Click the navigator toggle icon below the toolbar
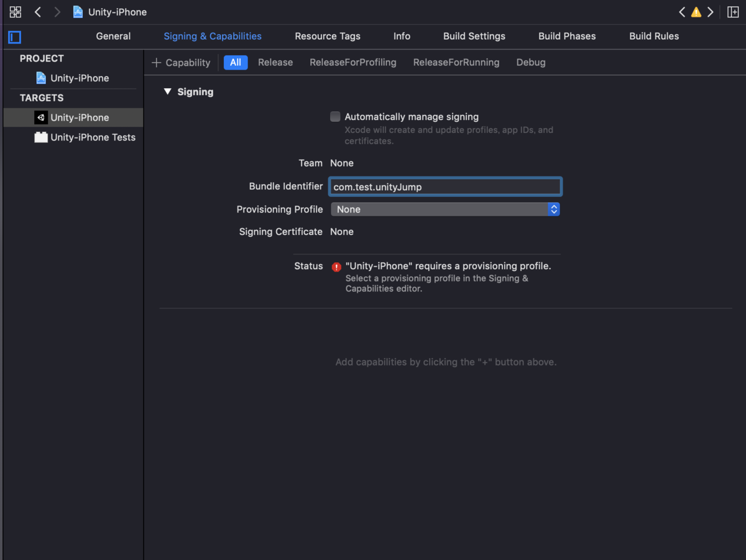746x560 pixels. pos(14,37)
